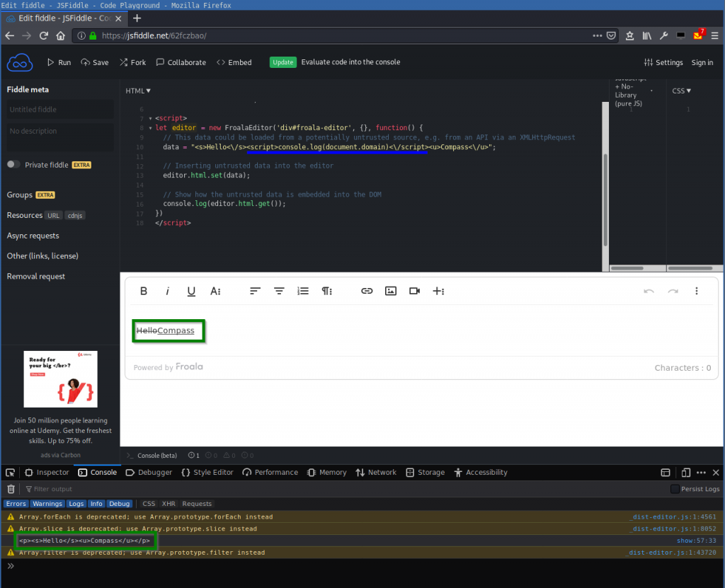Image resolution: width=725 pixels, height=588 pixels.
Task: Open the More Text options icon
Action: click(215, 291)
